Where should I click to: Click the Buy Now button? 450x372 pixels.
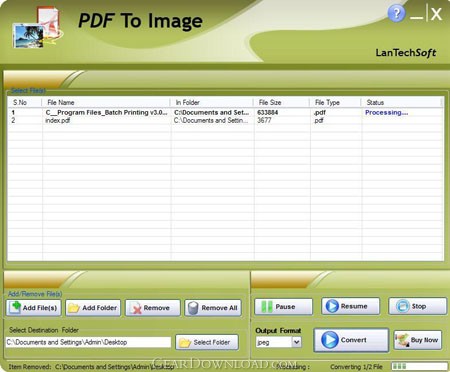pos(418,340)
